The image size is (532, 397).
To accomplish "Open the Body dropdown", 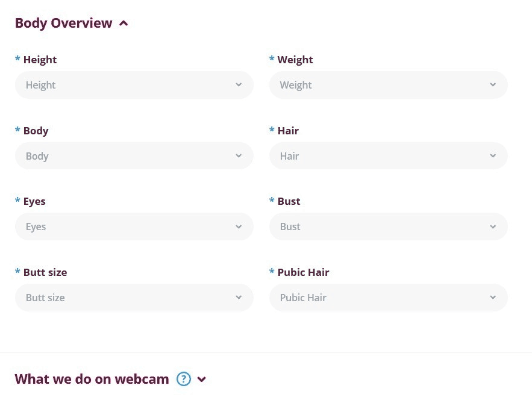I will [134, 156].
